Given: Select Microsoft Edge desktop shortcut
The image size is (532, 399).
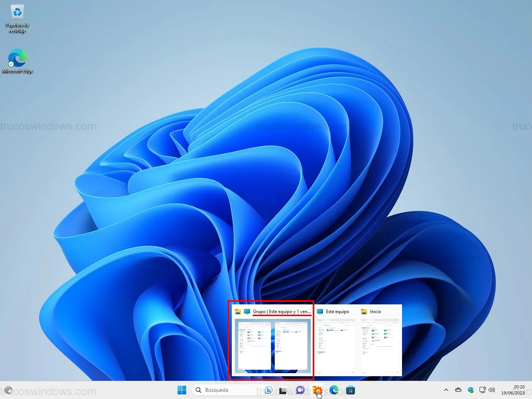Looking at the screenshot, I should [17, 61].
